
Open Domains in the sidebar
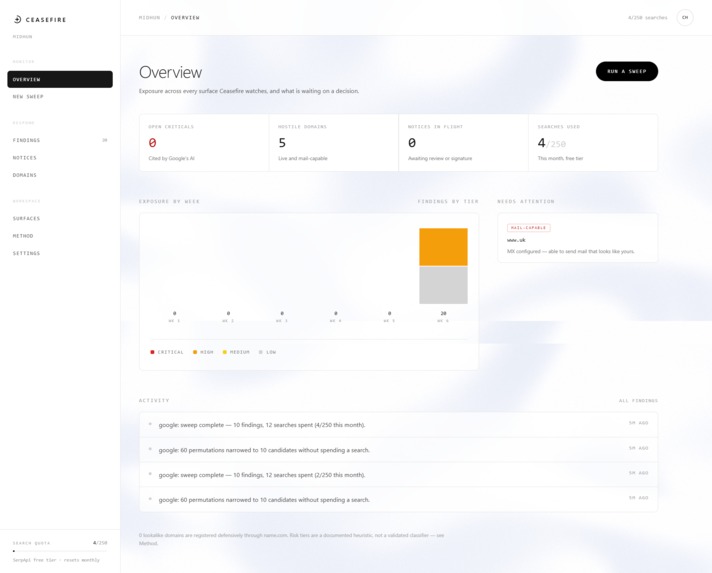[x=60, y=175]
